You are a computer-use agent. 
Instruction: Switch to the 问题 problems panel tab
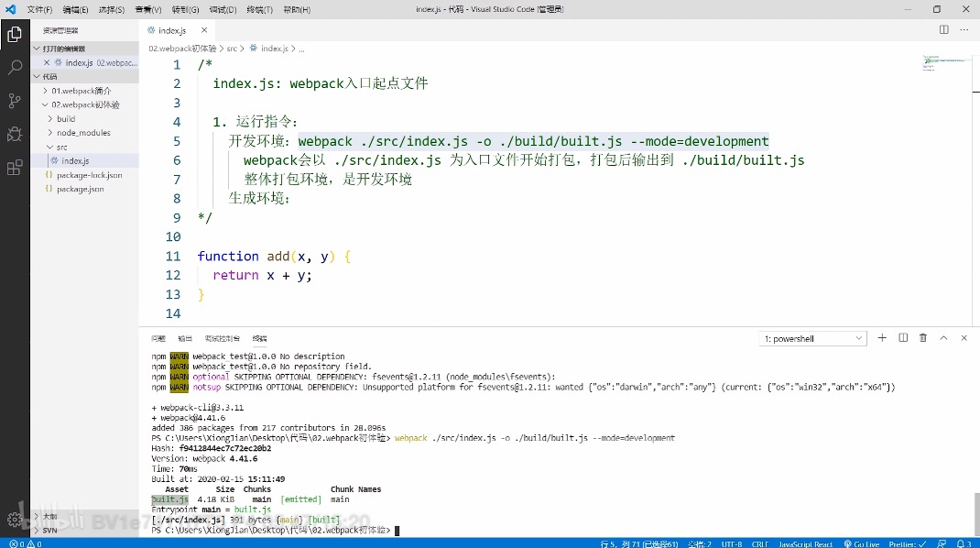click(x=158, y=338)
